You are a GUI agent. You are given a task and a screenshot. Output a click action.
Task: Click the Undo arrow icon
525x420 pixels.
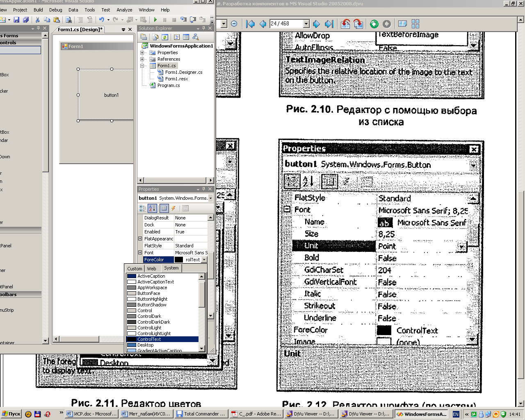pos(101,20)
